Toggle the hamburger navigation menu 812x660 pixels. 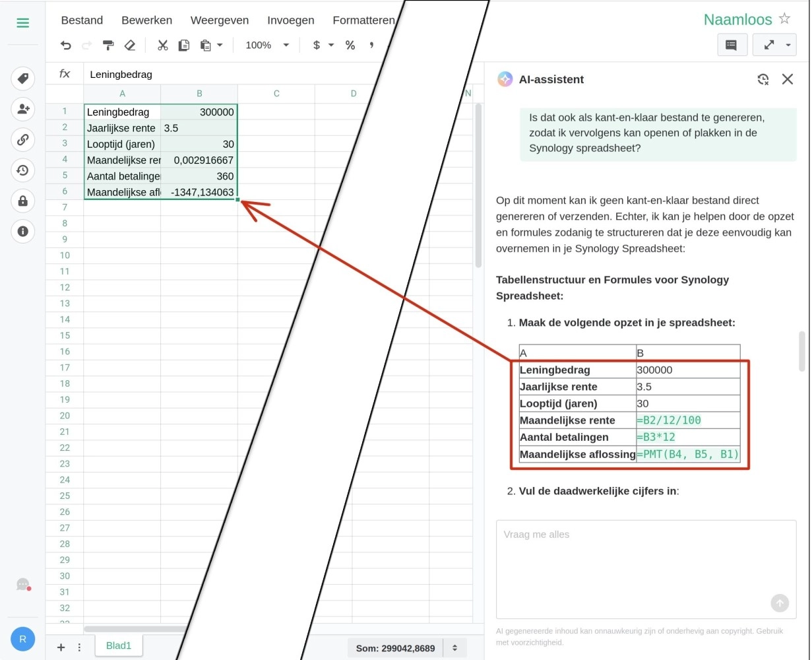click(x=23, y=23)
